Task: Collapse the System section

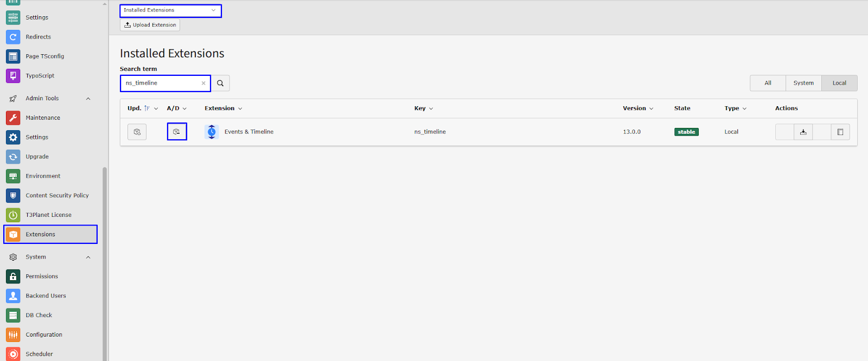Action: click(x=88, y=257)
